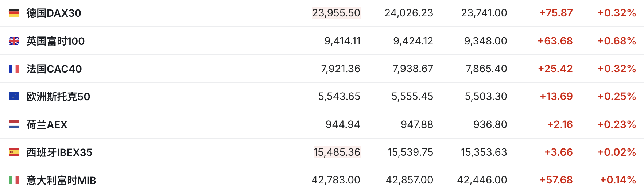Click the German flag icon

(x=14, y=13)
